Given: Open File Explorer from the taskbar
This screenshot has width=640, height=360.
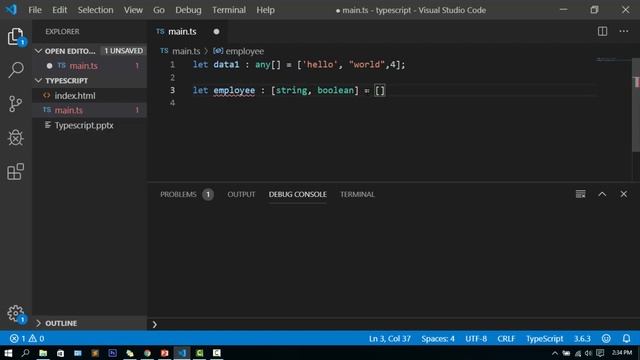Looking at the screenshot, I should (x=43, y=353).
